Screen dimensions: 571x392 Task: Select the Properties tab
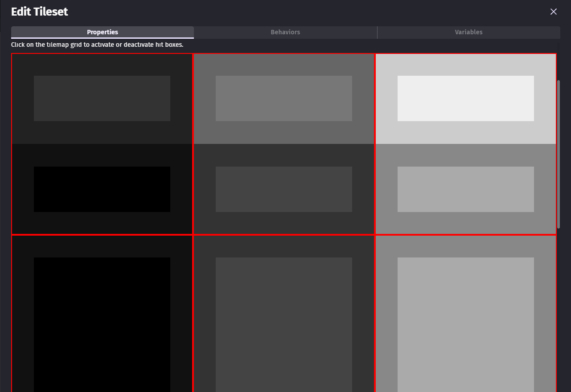(103, 32)
